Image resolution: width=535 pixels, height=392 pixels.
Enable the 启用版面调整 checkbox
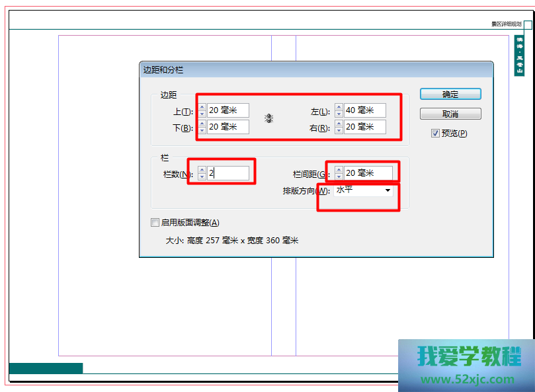[155, 223]
